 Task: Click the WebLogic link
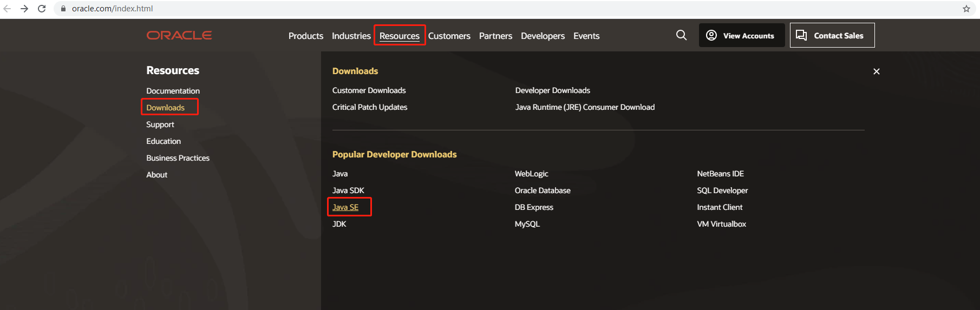[532, 174]
